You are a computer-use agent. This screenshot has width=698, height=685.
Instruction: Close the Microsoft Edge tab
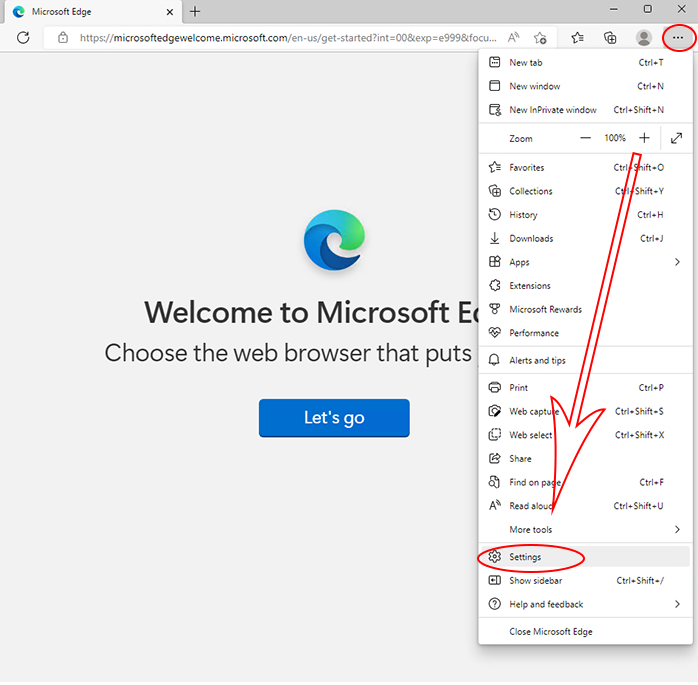[x=170, y=12]
